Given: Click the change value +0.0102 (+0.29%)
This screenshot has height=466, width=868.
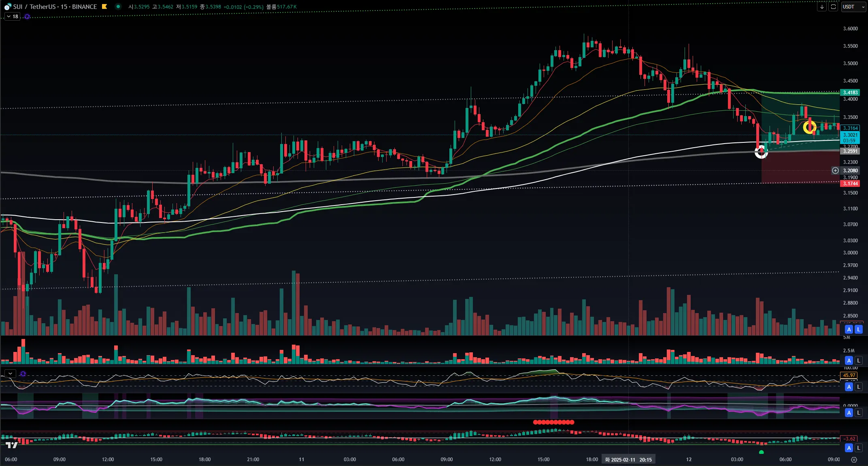Looking at the screenshot, I should (x=243, y=7).
